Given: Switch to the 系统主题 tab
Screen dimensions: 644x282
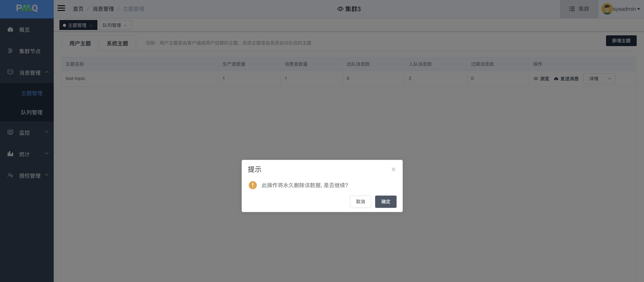Looking at the screenshot, I should point(117,43).
